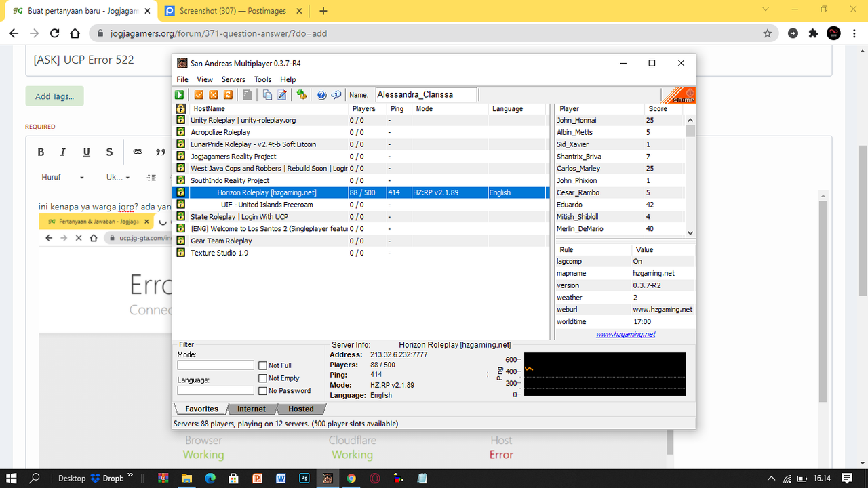Bookmark this page with the star icon

tap(768, 33)
